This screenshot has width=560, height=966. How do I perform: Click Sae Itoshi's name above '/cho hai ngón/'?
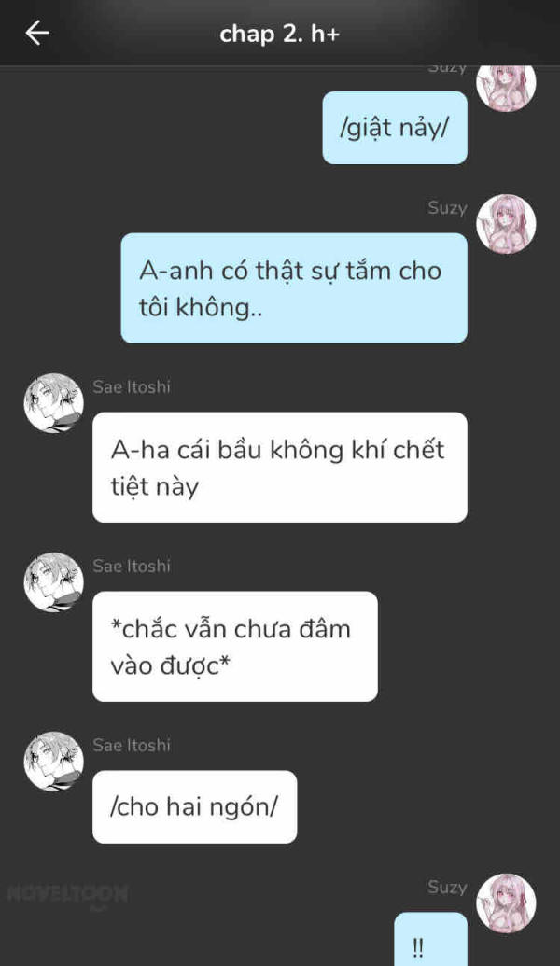132,746
